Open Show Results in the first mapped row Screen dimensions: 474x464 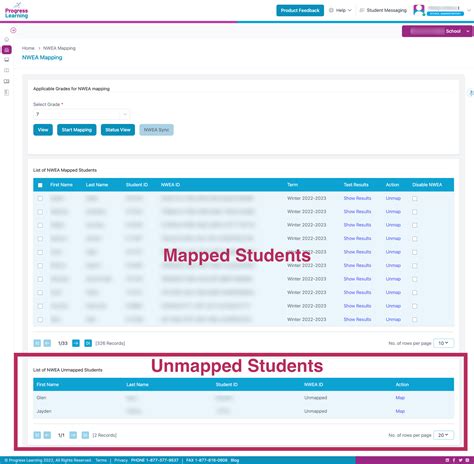[x=357, y=198]
